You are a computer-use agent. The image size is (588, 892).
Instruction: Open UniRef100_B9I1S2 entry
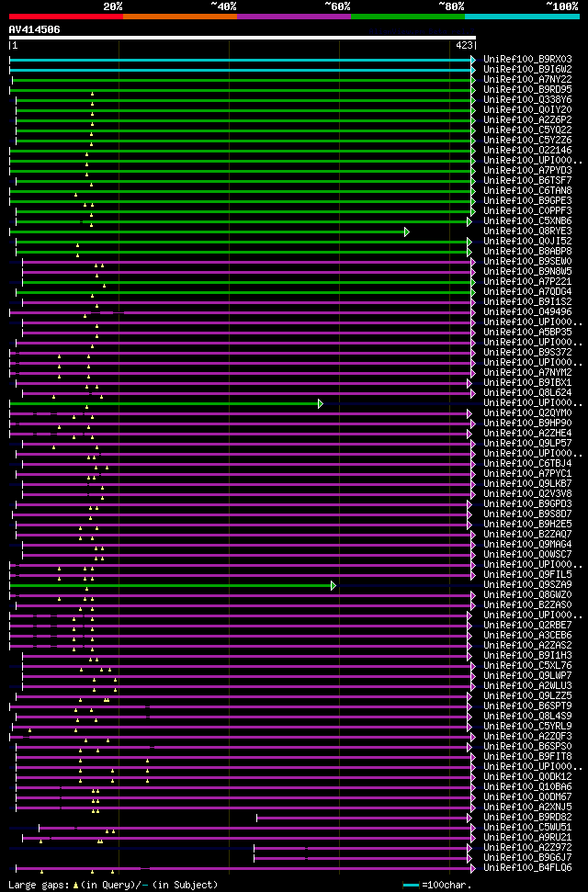[527, 302]
